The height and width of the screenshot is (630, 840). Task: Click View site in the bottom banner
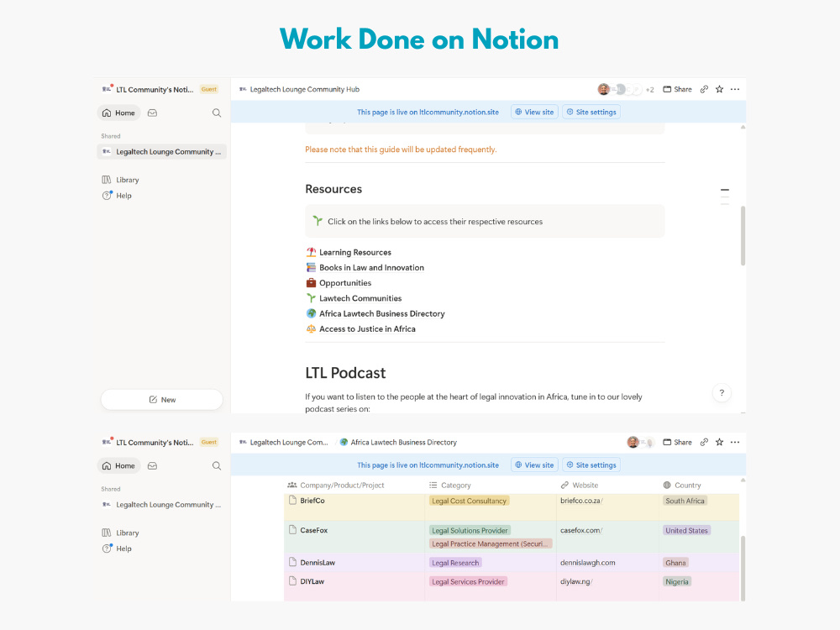(534, 465)
